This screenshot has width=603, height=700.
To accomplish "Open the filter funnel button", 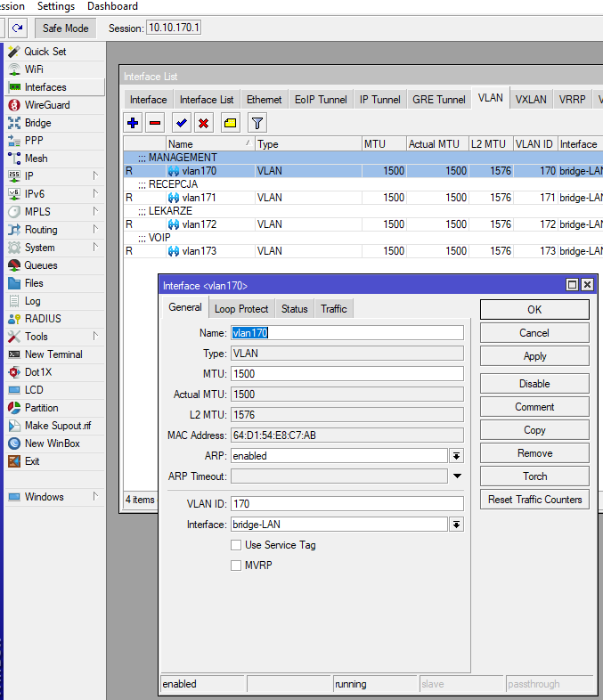I will [x=257, y=123].
